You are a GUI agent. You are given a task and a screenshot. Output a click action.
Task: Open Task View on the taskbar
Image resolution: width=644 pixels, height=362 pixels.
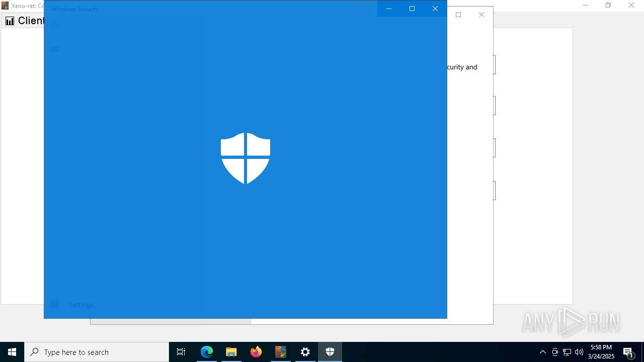[x=181, y=352]
